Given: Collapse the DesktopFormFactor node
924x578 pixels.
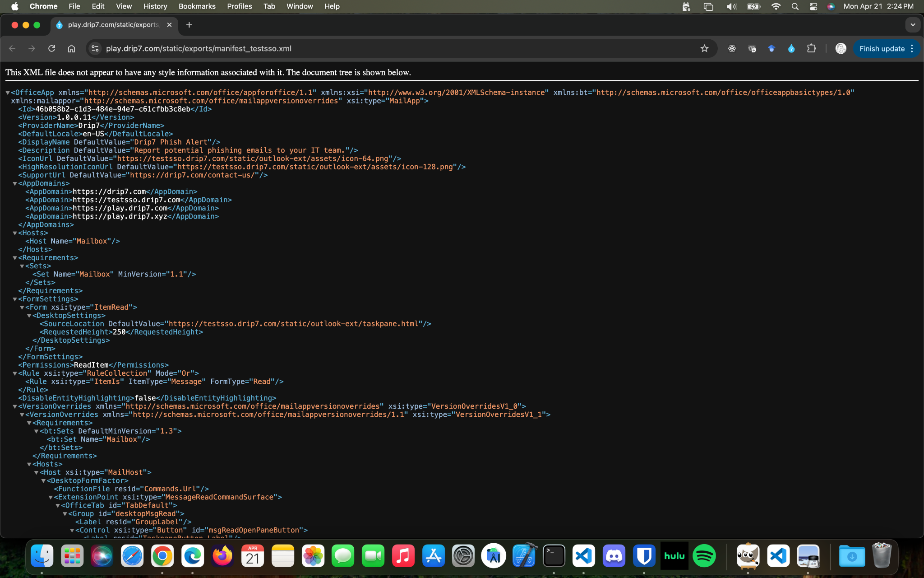Looking at the screenshot, I should [x=44, y=481].
